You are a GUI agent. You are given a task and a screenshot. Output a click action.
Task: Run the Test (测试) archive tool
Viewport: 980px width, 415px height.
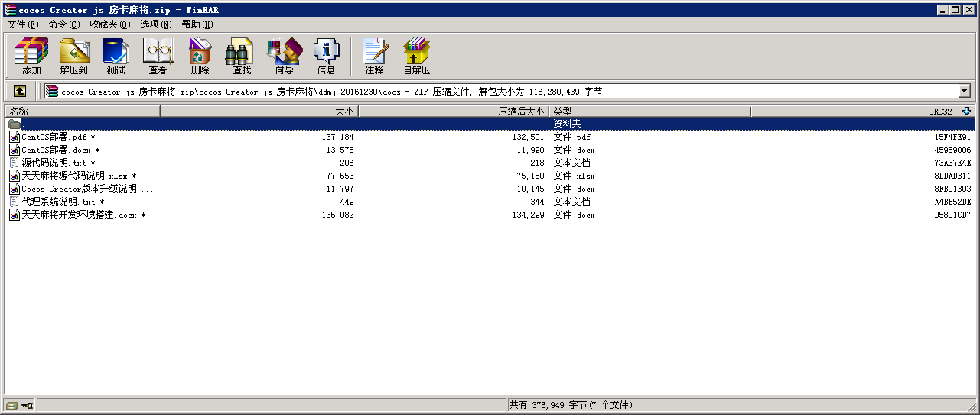[116, 56]
